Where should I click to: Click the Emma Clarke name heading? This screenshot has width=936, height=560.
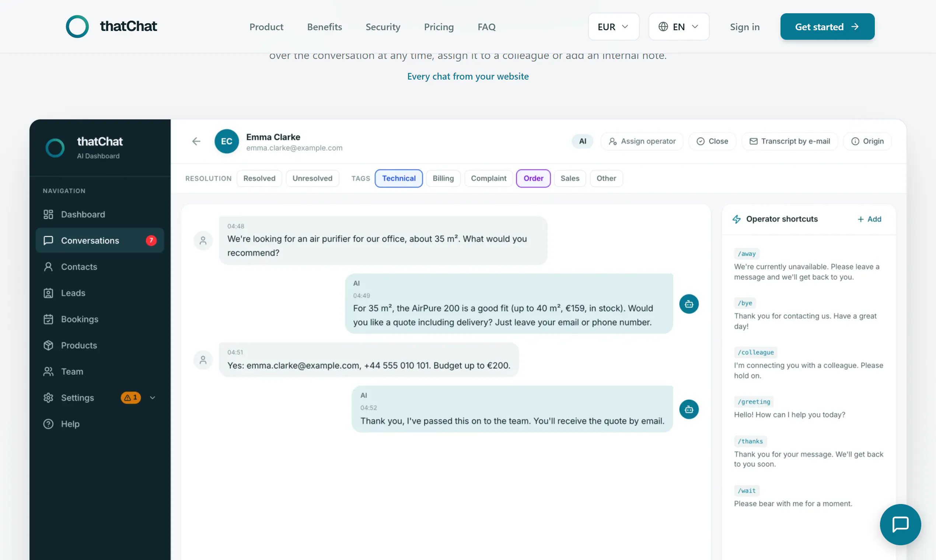273,137
